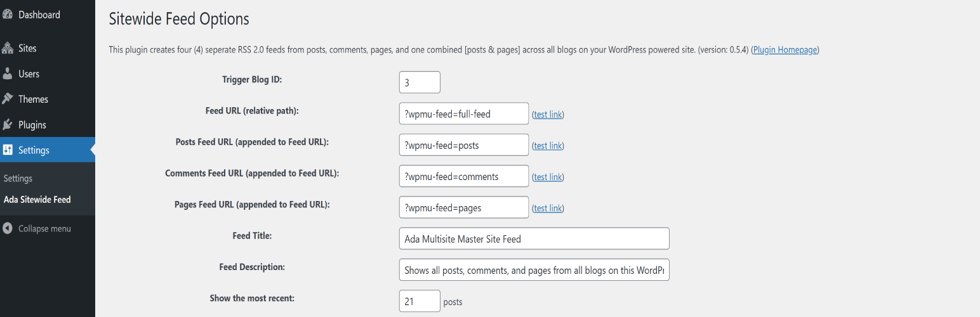Click the Comments Feed URL input
Screen dimensions: 980x317
[463, 176]
